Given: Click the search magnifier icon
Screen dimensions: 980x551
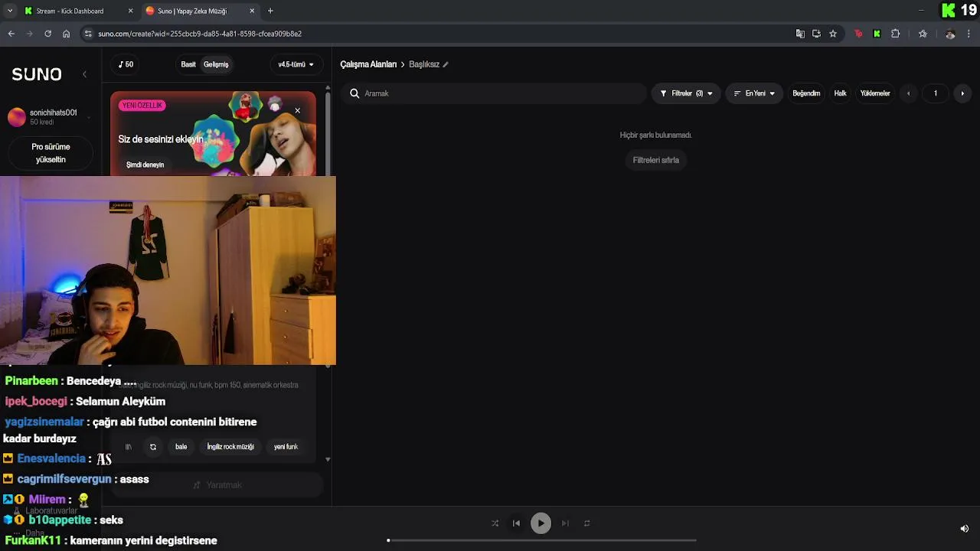Looking at the screenshot, I should 354,93.
